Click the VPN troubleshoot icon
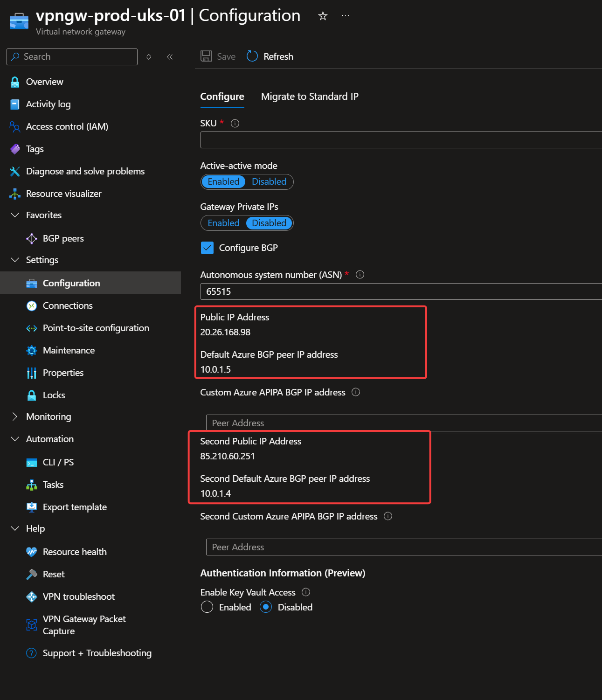The width and height of the screenshot is (602, 700). pos(32,597)
